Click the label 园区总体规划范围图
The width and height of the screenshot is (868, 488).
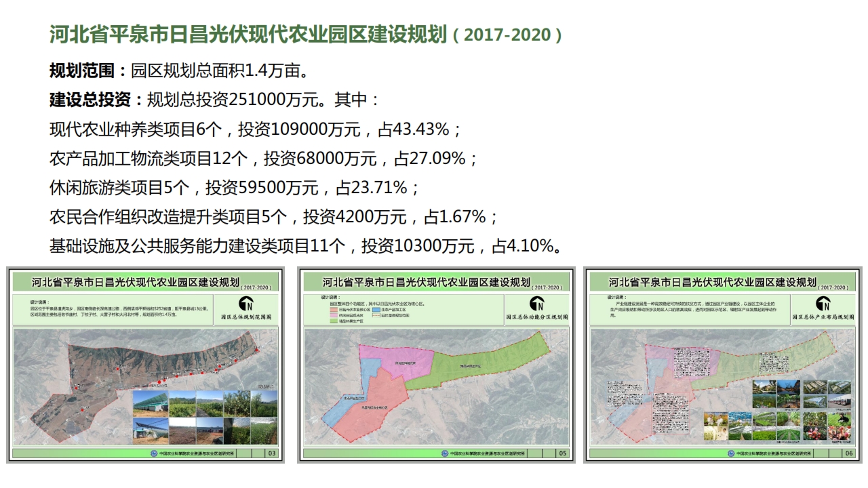tap(245, 317)
